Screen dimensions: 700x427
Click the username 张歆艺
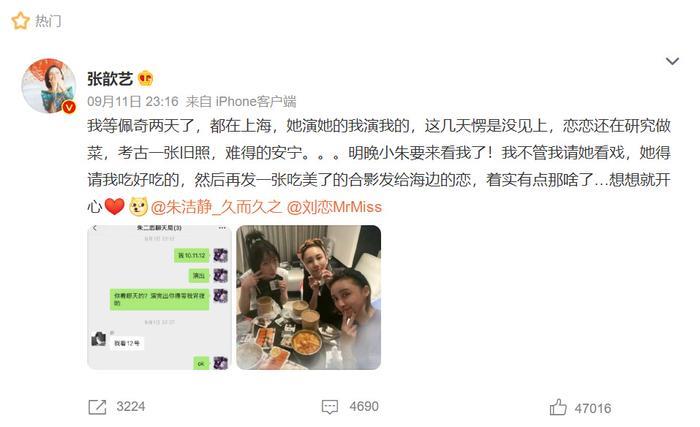tap(110, 79)
